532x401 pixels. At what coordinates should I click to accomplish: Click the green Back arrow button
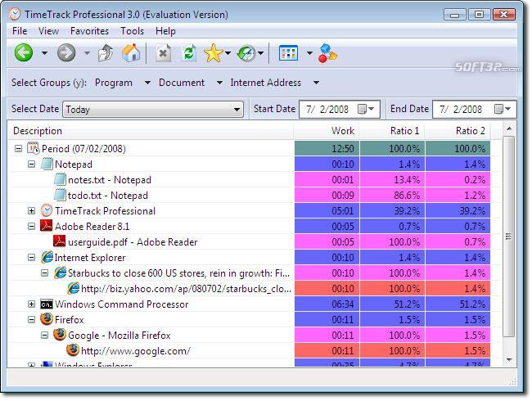24,52
